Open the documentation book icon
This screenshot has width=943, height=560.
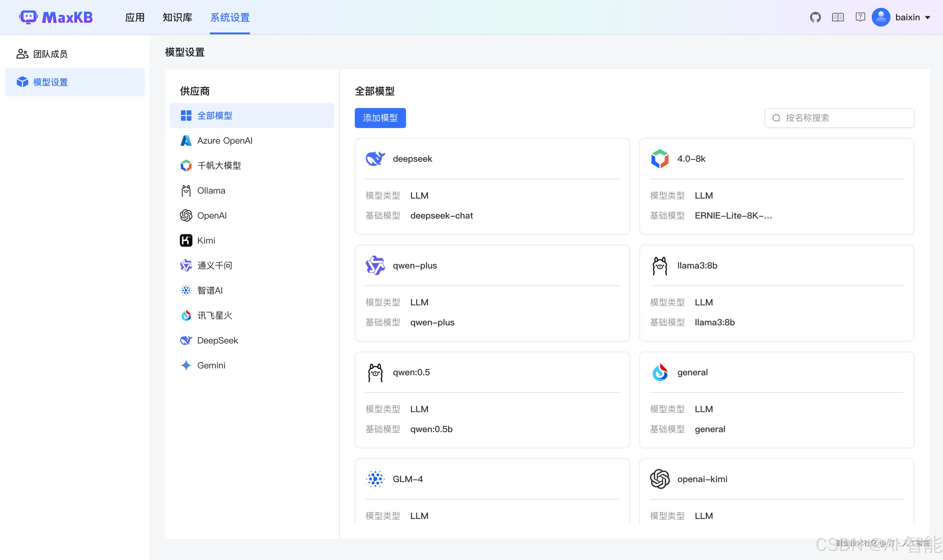tap(838, 17)
